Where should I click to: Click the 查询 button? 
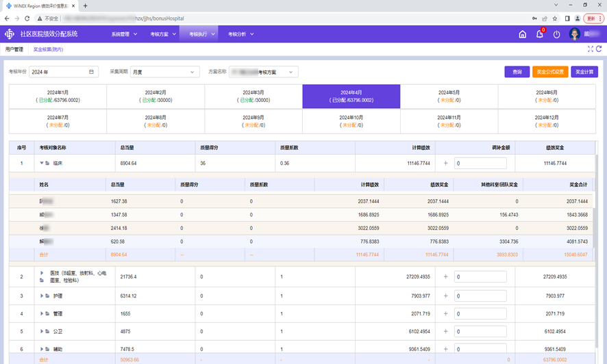[x=517, y=72]
